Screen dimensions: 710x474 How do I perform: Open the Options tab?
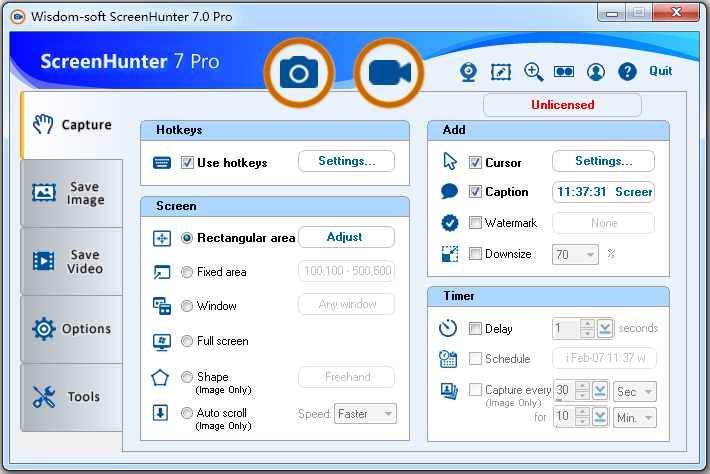tap(71, 329)
